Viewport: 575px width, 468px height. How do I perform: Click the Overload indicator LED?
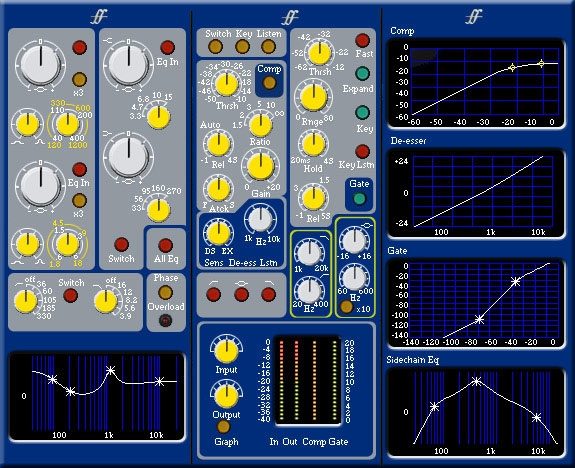165,321
